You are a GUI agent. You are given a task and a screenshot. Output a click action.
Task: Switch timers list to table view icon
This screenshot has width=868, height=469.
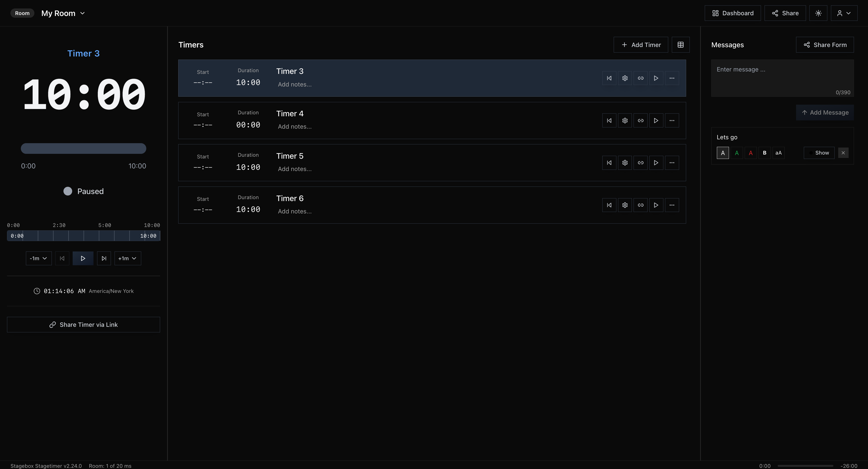(x=680, y=45)
